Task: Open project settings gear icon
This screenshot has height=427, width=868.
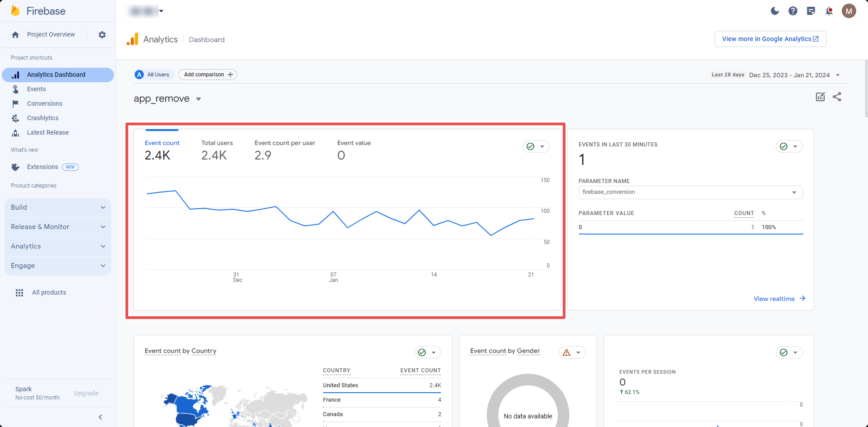Action: click(x=102, y=35)
